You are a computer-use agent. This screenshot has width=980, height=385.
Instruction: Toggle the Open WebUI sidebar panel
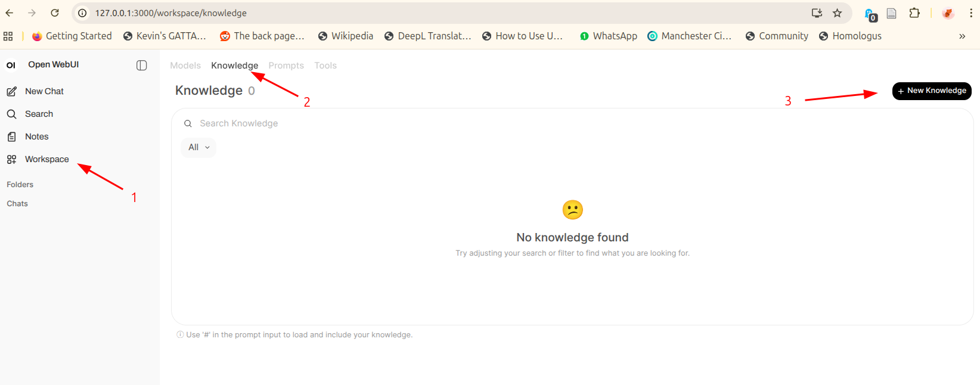[141, 66]
